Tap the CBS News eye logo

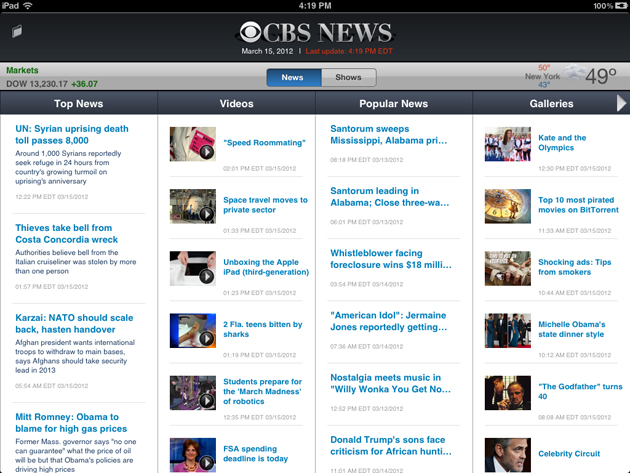pos(250,32)
